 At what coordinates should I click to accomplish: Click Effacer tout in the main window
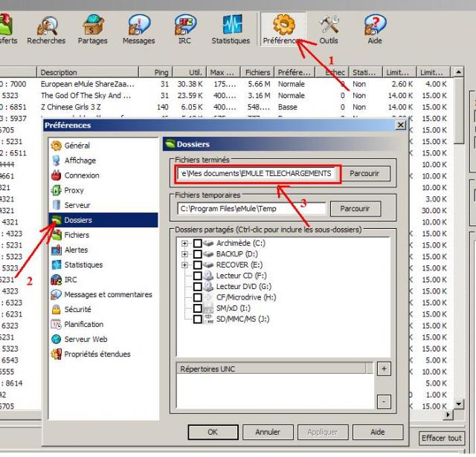441,438
